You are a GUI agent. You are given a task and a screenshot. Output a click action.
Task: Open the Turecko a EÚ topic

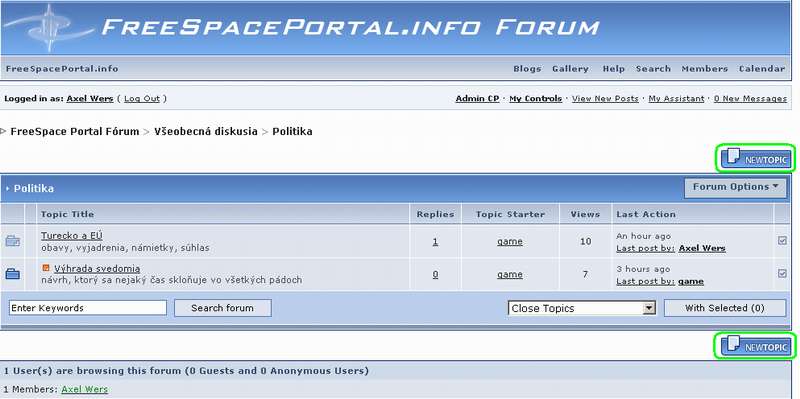72,236
